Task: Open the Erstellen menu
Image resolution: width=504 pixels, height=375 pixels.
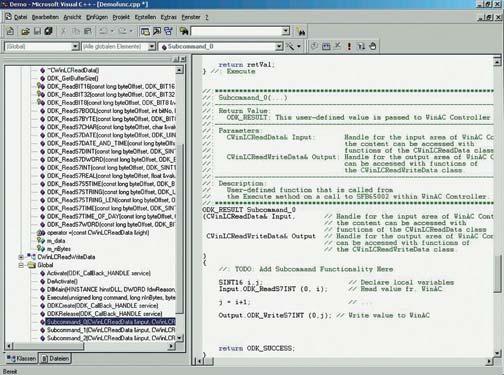Action: [145, 17]
